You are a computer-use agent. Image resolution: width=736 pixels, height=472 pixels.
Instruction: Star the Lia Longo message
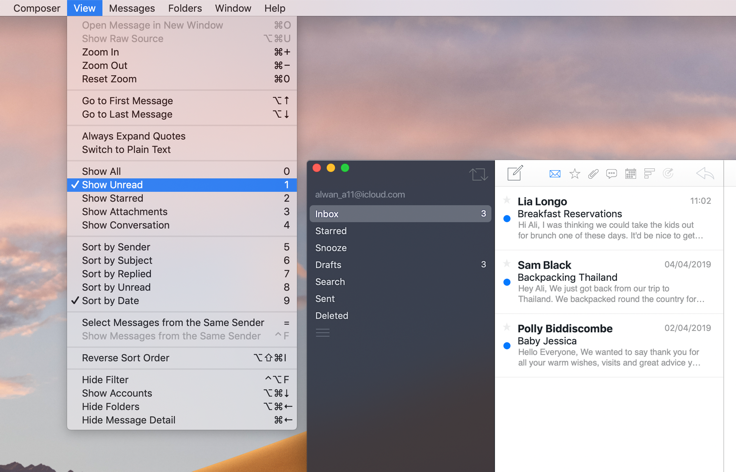pyautogui.click(x=507, y=200)
